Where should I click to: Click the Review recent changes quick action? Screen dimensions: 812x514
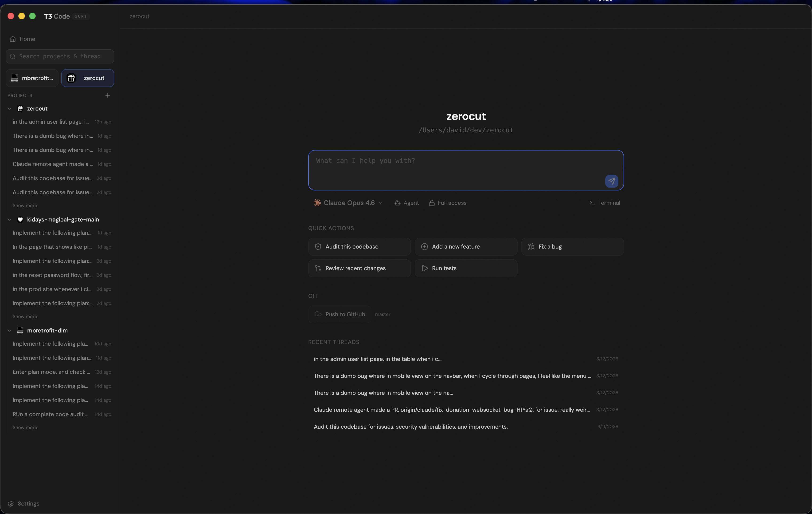click(x=359, y=268)
